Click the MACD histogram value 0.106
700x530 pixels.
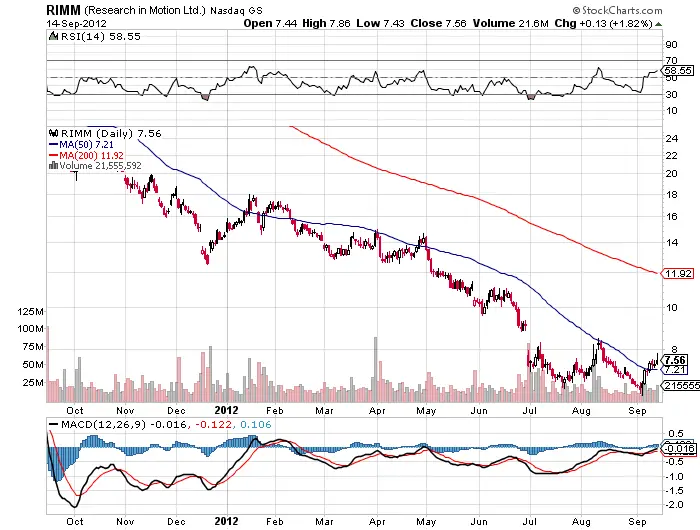click(x=256, y=425)
